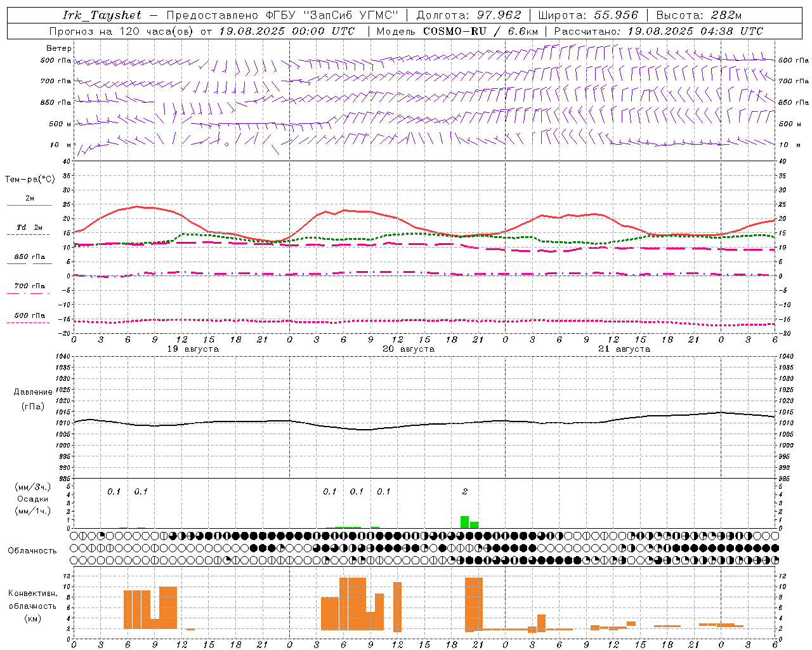The image size is (812, 650).
Task: Click the Осадки precipitation label
Action: (33, 499)
